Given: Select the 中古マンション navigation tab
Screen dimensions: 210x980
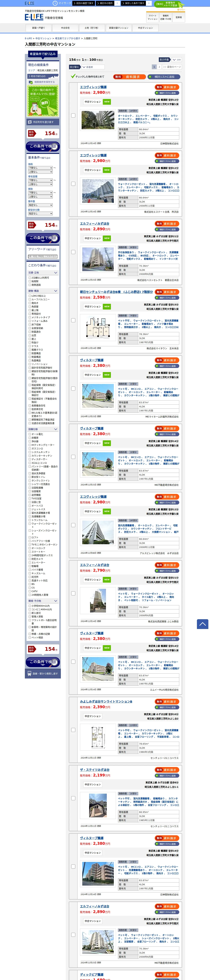Looking at the screenshot, I should (145, 28).
